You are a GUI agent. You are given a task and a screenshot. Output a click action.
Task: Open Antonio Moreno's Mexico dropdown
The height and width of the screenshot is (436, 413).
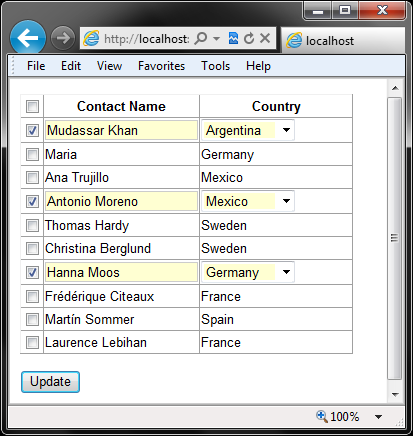click(248, 201)
